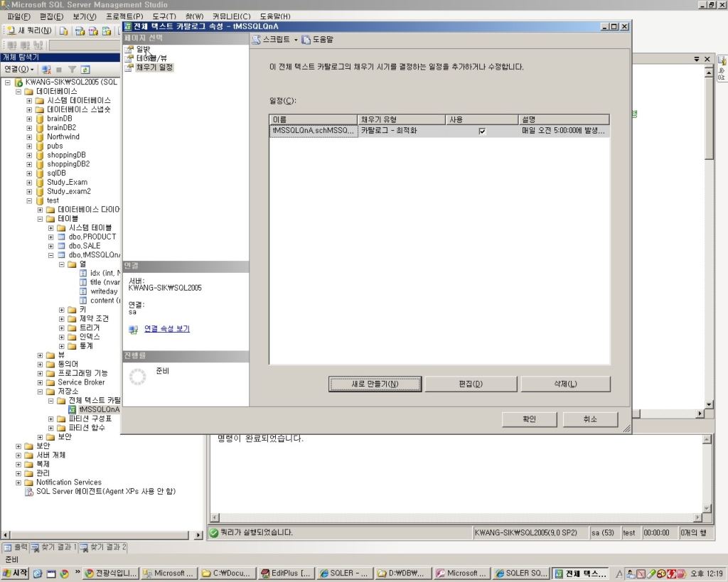
Task: Click the 편집(D) button
Action: (x=471, y=384)
